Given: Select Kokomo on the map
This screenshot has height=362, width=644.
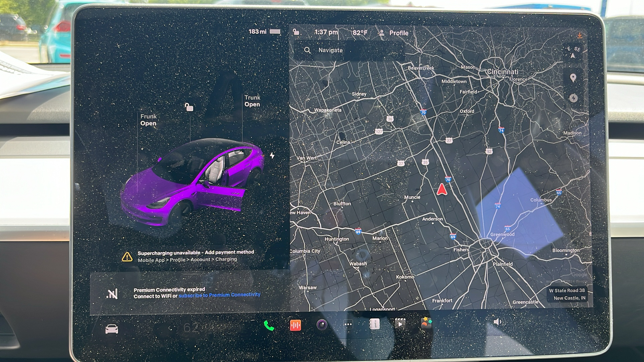Looking at the screenshot, I should [405, 277].
